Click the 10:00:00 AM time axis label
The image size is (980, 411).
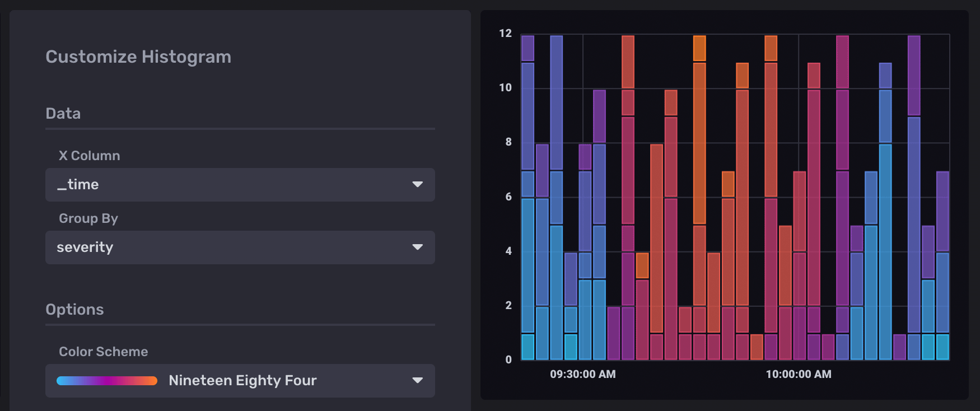pyautogui.click(x=798, y=374)
